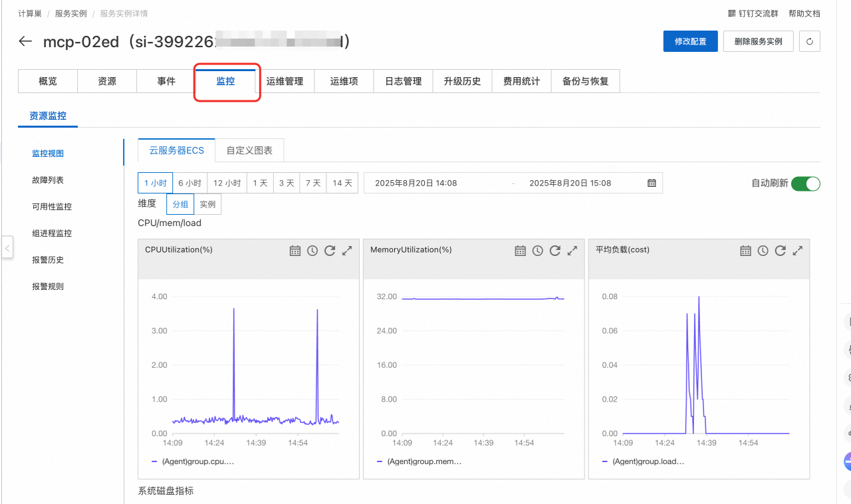Select the 实例 dimension option
This screenshot has width=851, height=504.
207,204
